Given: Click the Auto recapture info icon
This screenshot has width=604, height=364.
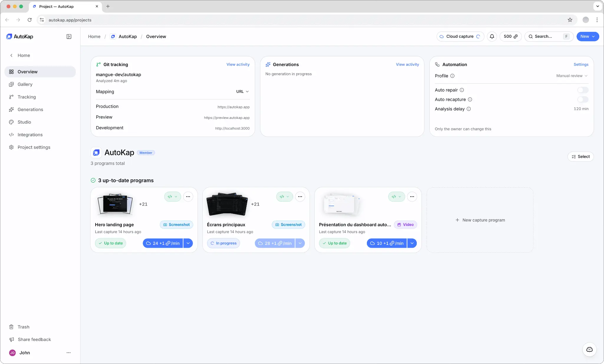Looking at the screenshot, I should pyautogui.click(x=470, y=99).
